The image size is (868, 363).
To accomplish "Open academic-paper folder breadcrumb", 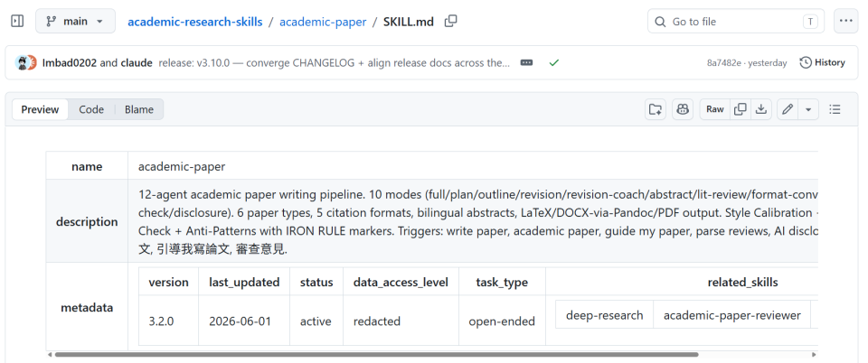I will pos(323,22).
